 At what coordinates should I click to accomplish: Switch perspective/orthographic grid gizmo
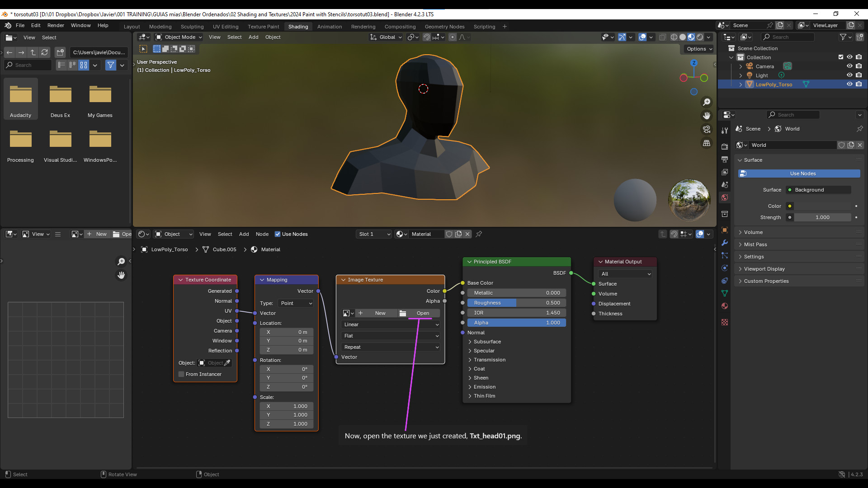(707, 143)
